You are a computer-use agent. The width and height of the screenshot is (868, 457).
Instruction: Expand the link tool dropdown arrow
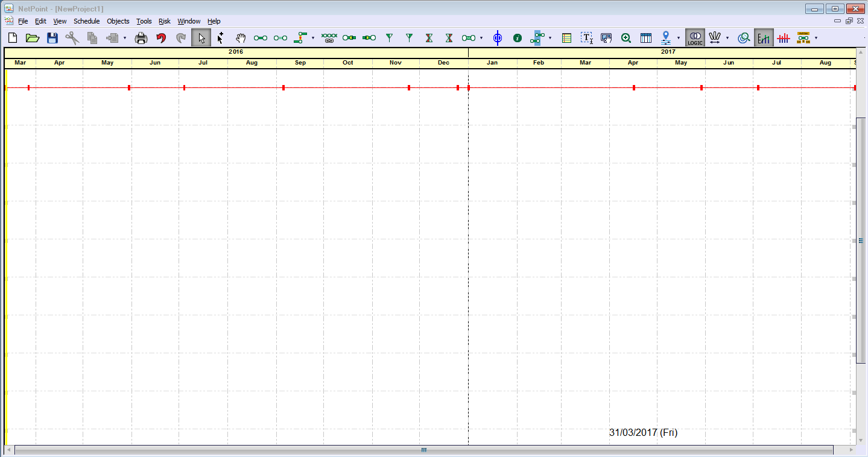pos(312,38)
